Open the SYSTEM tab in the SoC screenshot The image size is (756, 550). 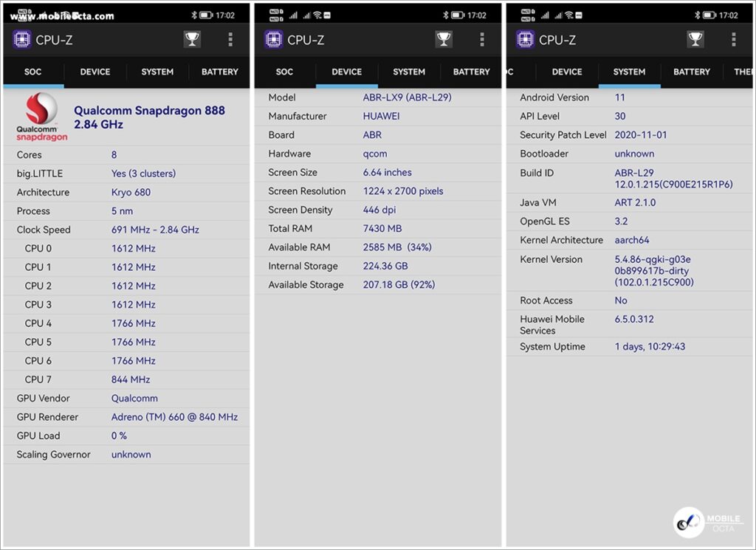pyautogui.click(x=157, y=72)
